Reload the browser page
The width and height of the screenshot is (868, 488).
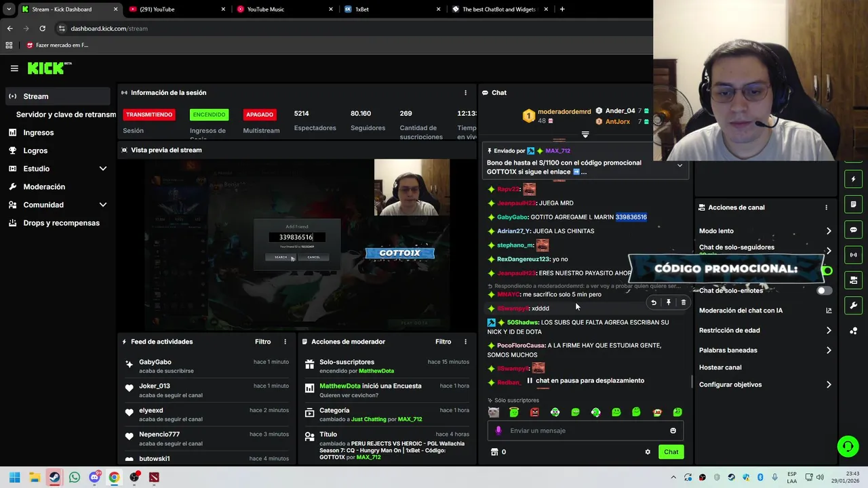pos(42,28)
